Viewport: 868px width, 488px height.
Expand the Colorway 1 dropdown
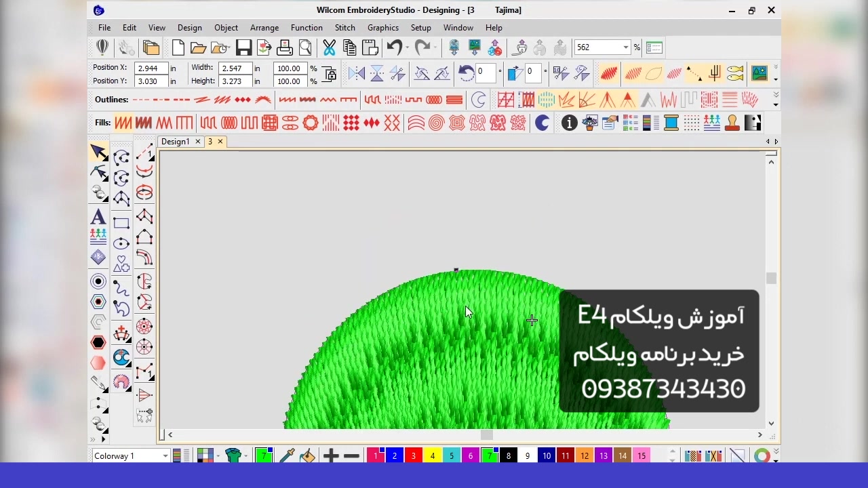coord(165,456)
